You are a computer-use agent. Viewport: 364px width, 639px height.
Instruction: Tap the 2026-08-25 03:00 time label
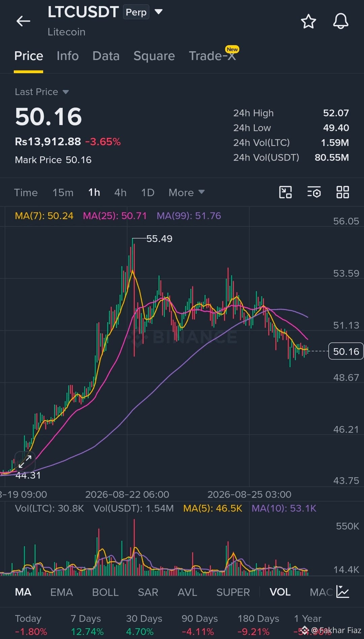(249, 494)
